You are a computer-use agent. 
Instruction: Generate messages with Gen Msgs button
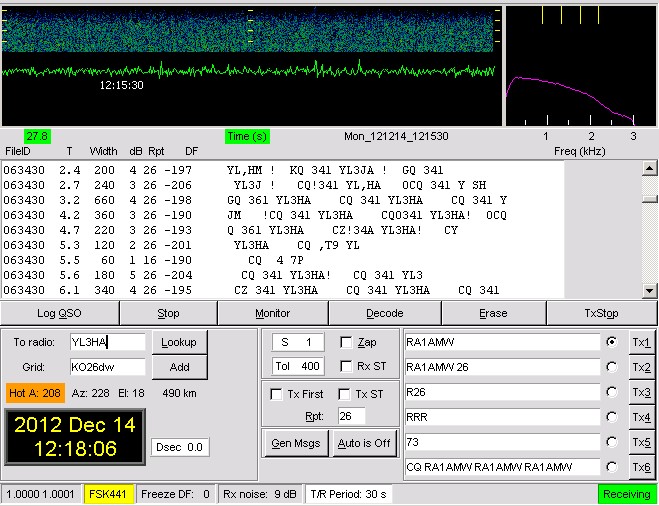[295, 443]
